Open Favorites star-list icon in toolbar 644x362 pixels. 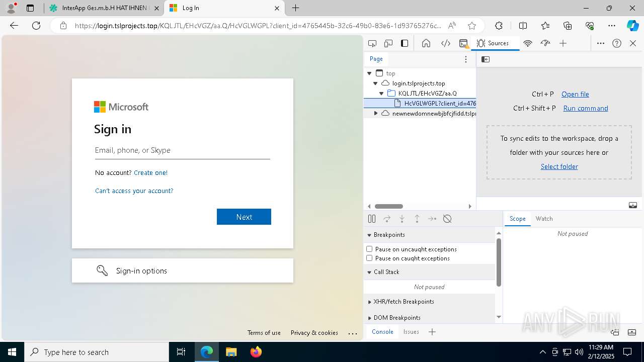pos(545,26)
